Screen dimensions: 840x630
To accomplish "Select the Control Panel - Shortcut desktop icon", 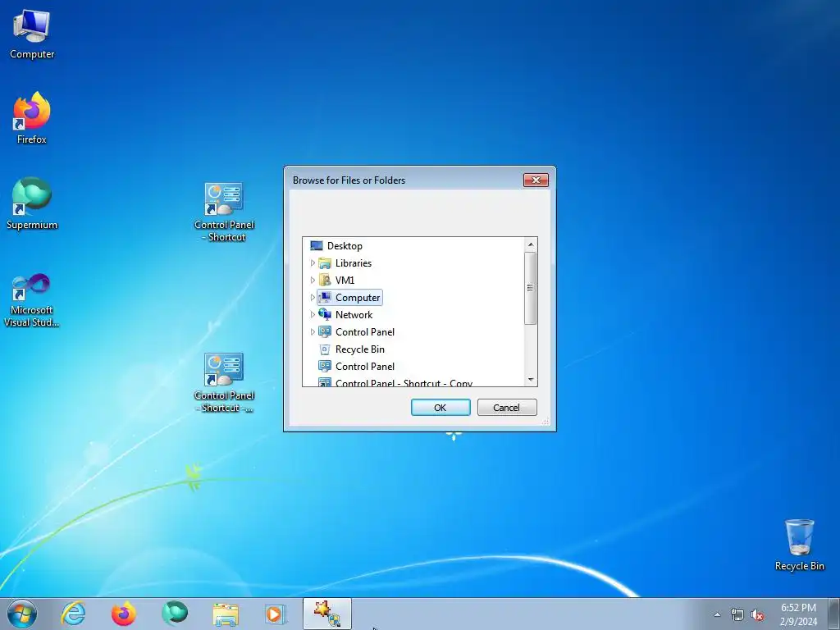I will [x=224, y=212].
